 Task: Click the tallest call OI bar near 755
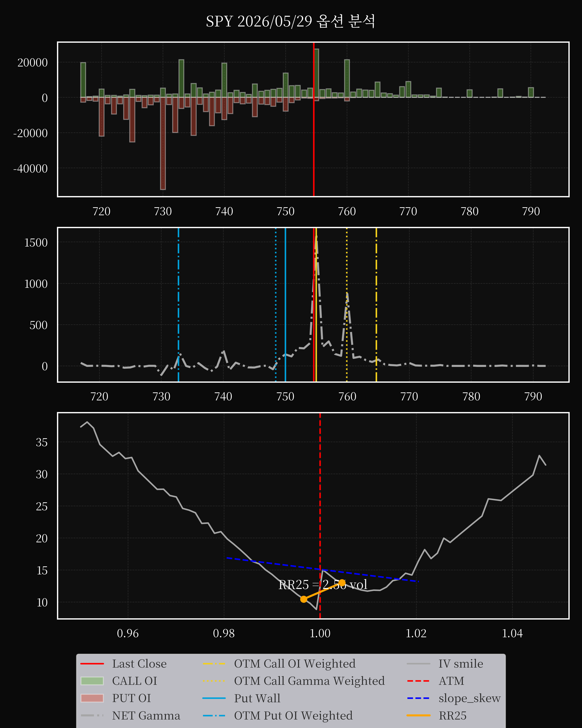tap(316, 73)
